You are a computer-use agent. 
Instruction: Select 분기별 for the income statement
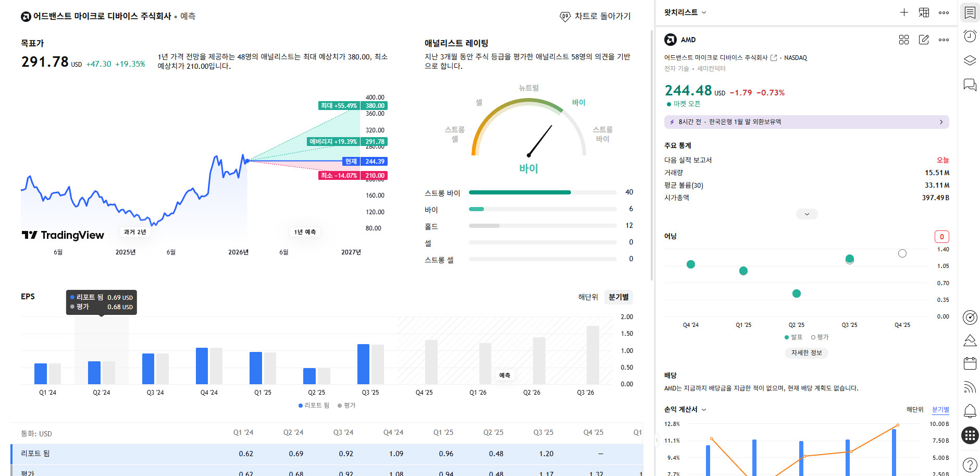tap(940, 410)
